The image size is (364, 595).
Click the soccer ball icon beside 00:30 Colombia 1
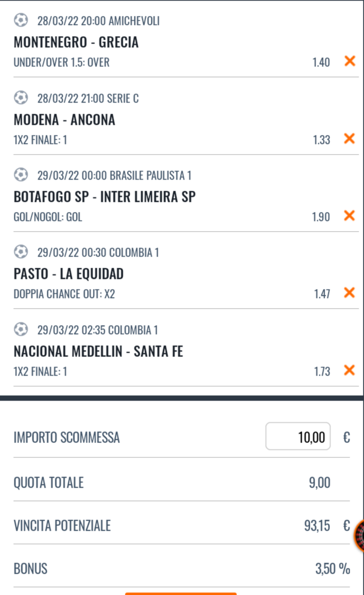tap(21, 252)
